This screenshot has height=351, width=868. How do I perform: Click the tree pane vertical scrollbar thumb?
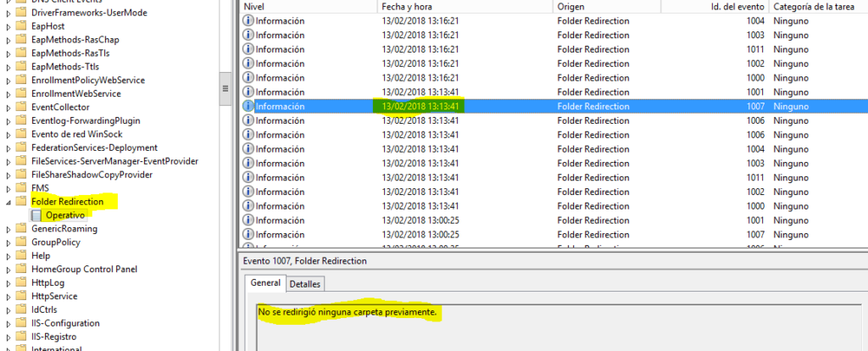click(x=225, y=88)
